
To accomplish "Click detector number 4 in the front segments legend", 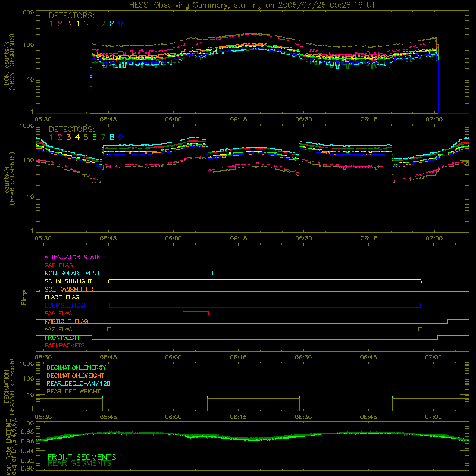I will 77,24.
